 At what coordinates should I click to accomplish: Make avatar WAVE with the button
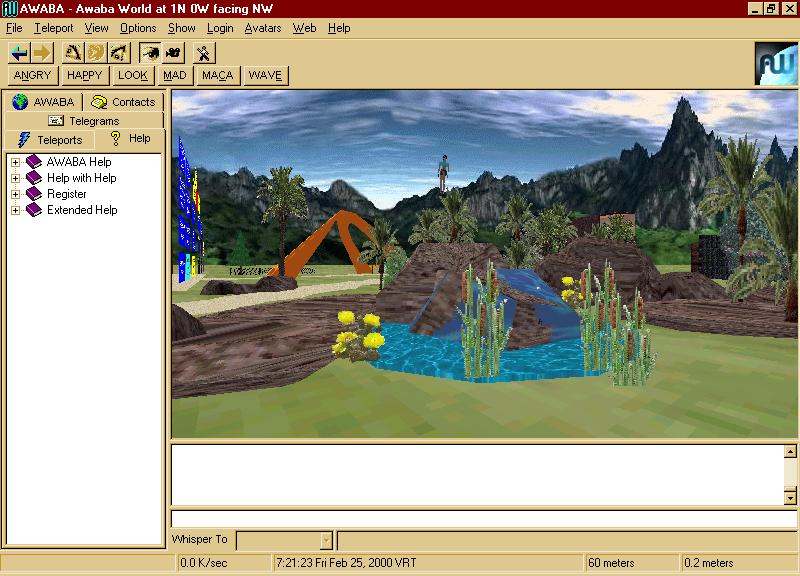[265, 76]
